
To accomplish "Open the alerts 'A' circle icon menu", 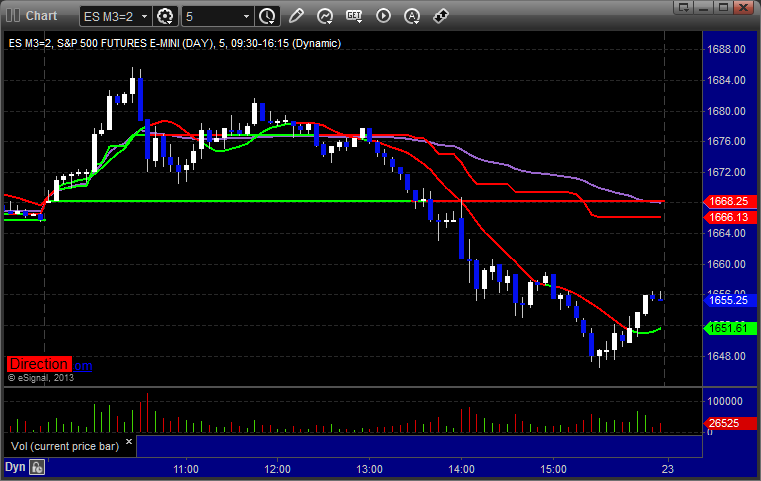I will (x=412, y=16).
